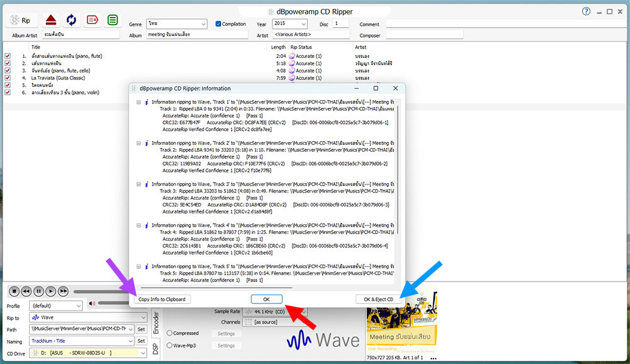630x364 pixels.
Task: Open the help question mark icon
Action: [586, 11]
